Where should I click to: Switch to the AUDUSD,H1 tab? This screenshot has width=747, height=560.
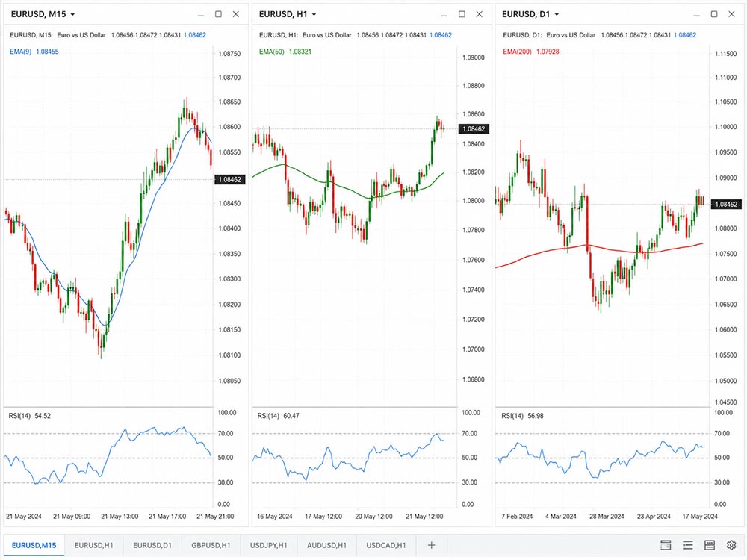(x=327, y=545)
